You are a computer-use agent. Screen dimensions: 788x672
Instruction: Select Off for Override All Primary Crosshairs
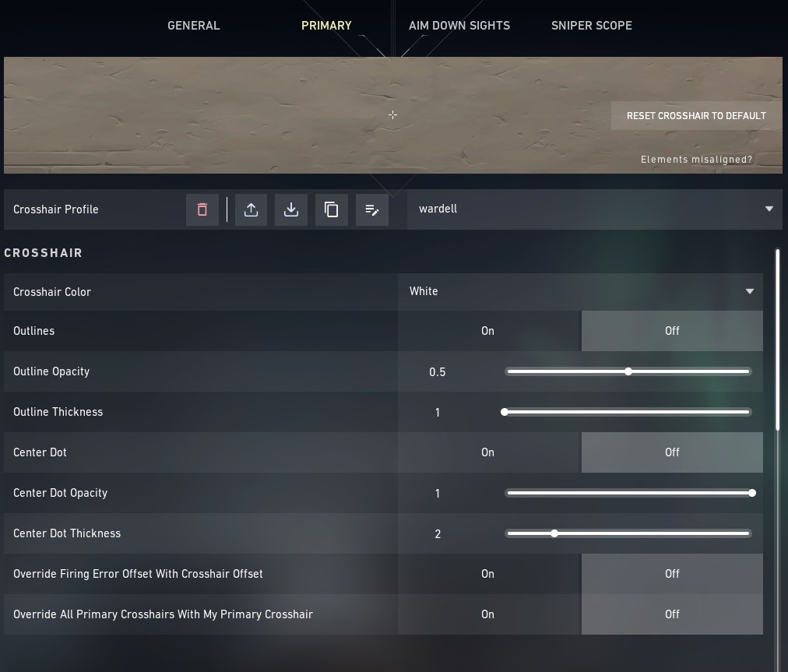672,614
